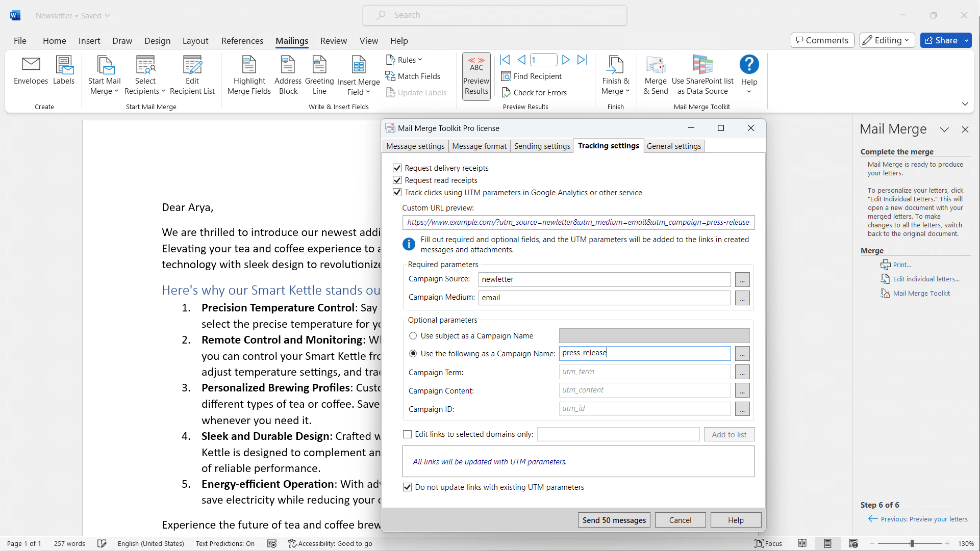Click Edit individual letters in Mail Merge pane
980x551 pixels.
925,279
